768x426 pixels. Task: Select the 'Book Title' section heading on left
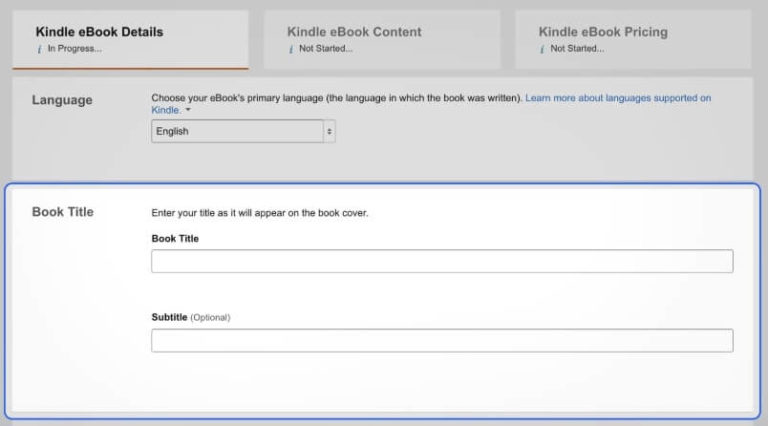(63, 212)
